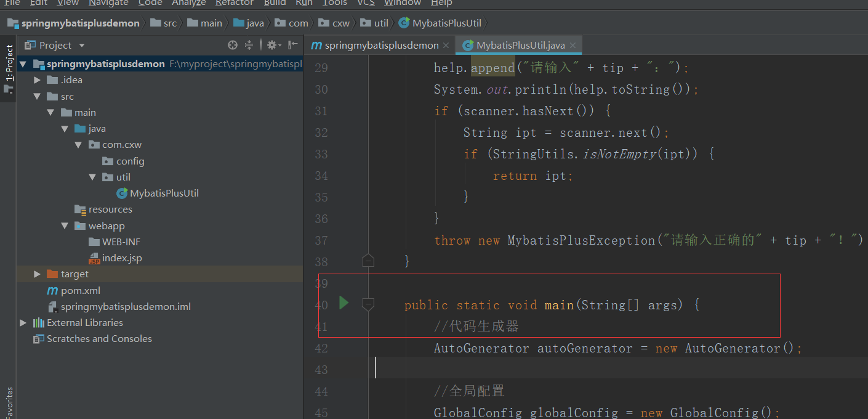Collapse the com.cxw package arrow
The image size is (868, 419).
(x=78, y=145)
